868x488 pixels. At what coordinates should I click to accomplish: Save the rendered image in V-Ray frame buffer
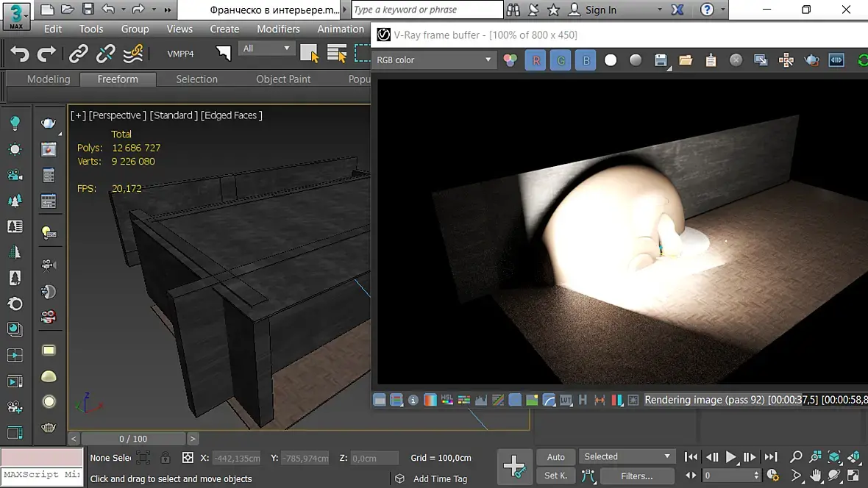661,60
